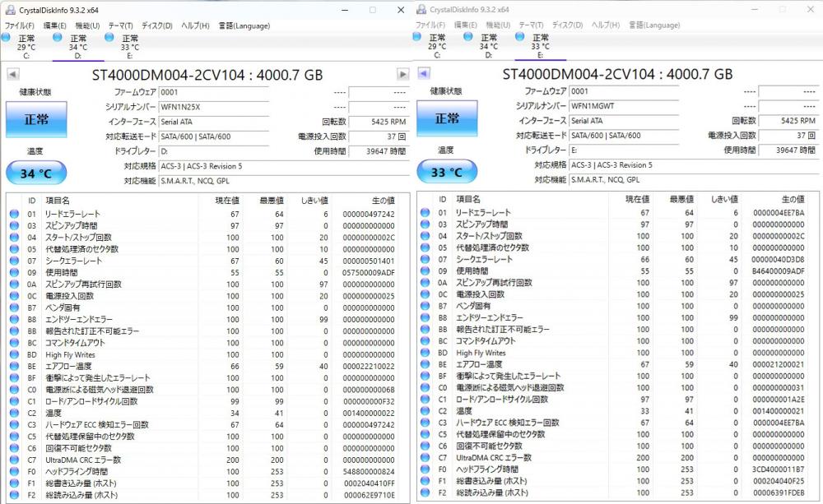Select 総書き込み量 (ホスト) row in right window
823x504 pixels.
pyautogui.click(x=618, y=481)
